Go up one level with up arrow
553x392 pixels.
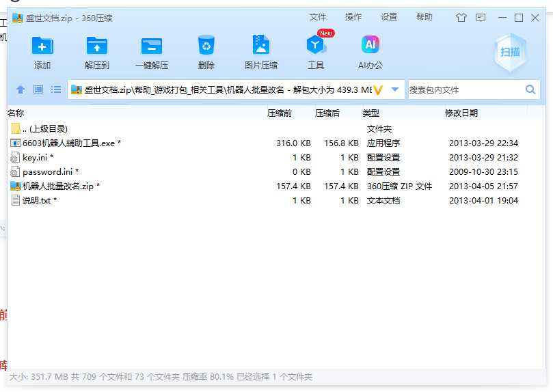coord(21,89)
